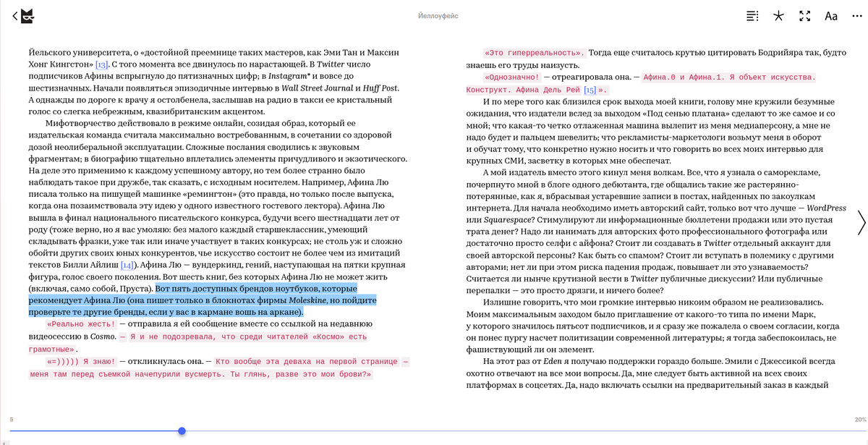This screenshot has height=445, width=868.
Task: Click the 20% progress label
Action: pos(860,420)
